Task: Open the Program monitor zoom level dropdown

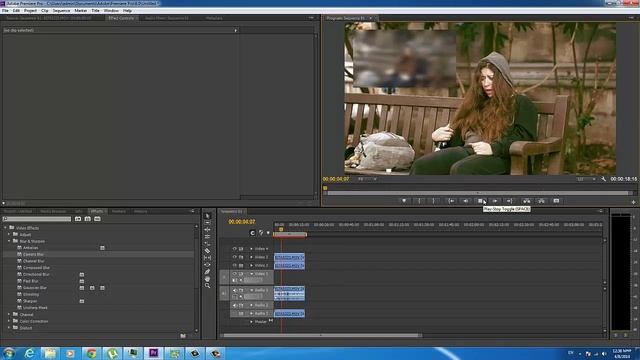Action: pyautogui.click(x=367, y=179)
